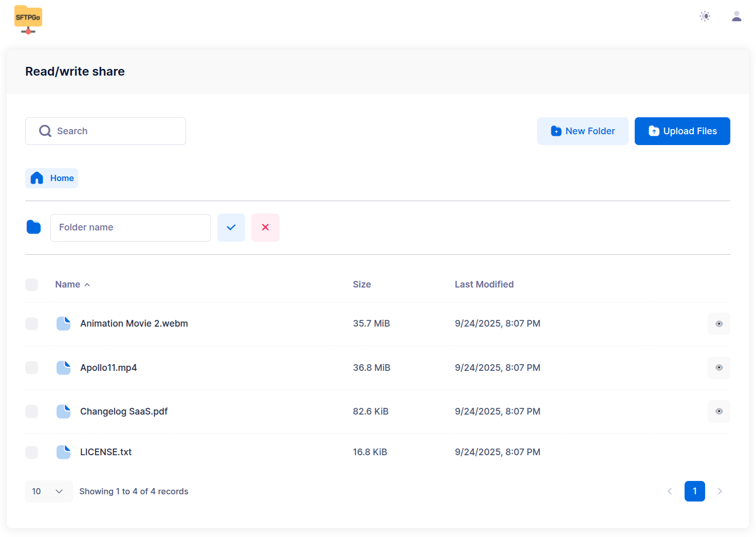756x537 pixels.
Task: Confirm new folder with checkmark icon
Action: (x=231, y=227)
